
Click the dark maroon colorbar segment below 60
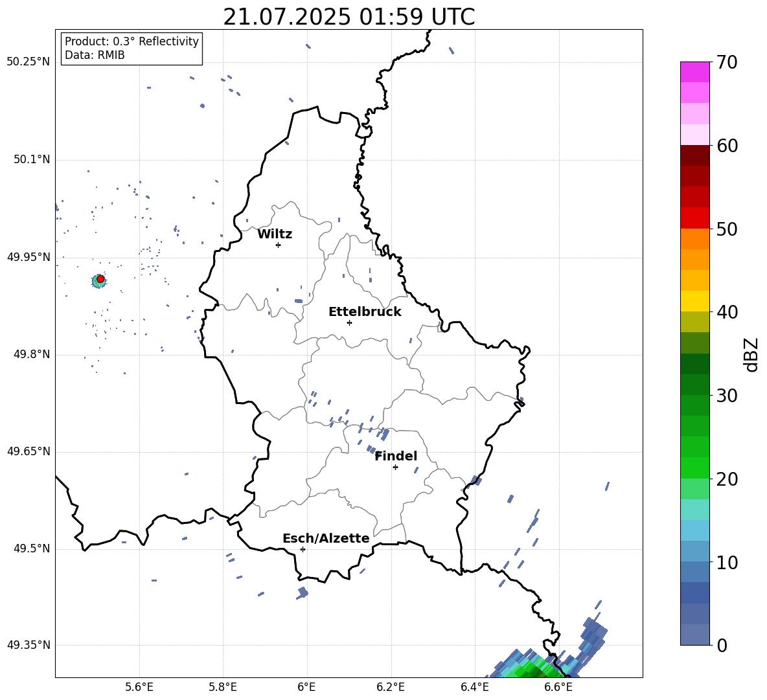[x=694, y=155]
